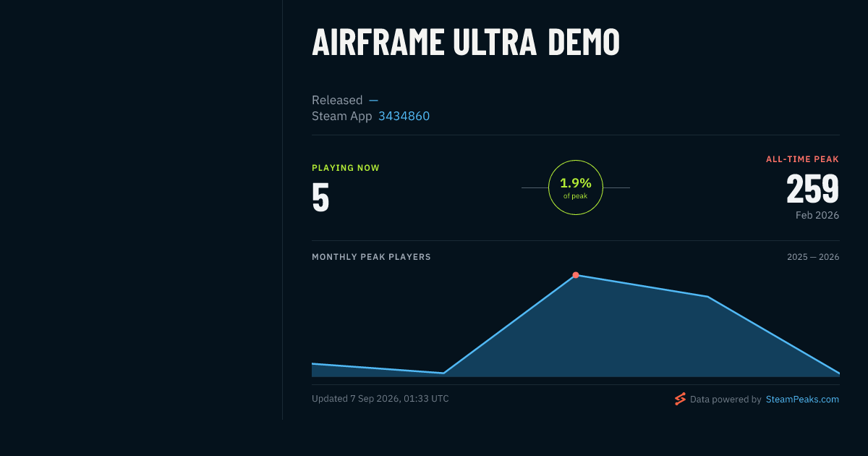Click the SteamPeaks logo icon
Image resolution: width=868 pixels, height=456 pixels.
[680, 399]
